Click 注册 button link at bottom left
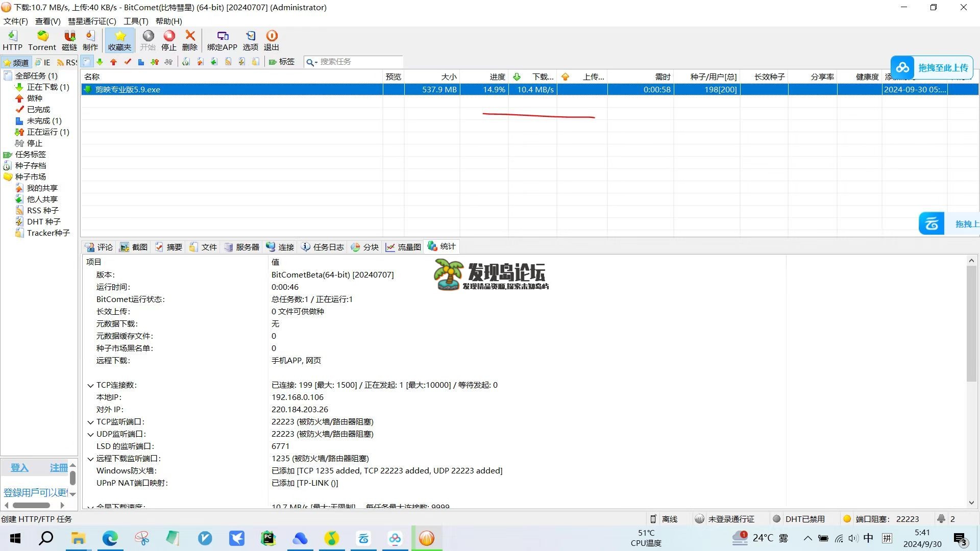Image resolution: width=980 pixels, height=551 pixels. [59, 467]
